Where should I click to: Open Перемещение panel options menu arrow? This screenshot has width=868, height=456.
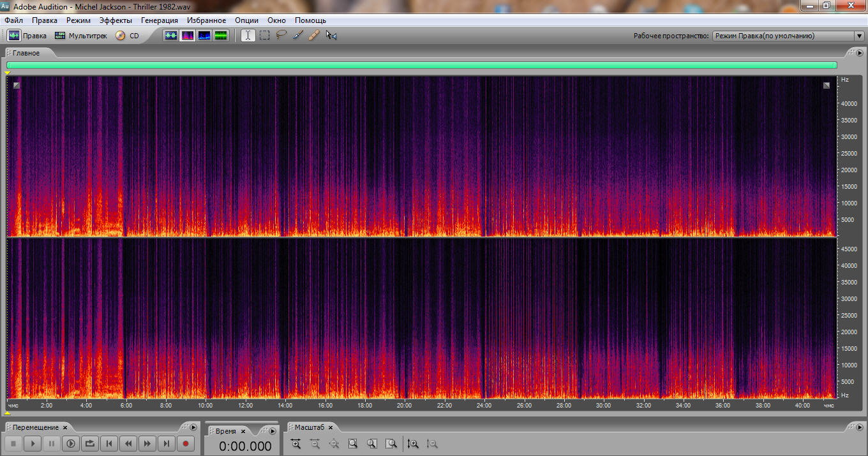[193, 427]
